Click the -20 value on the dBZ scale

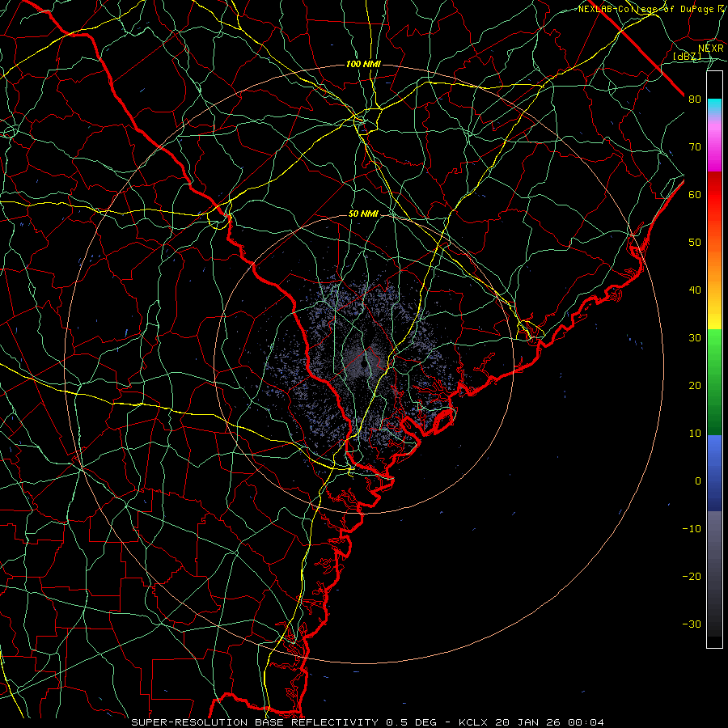pyautogui.click(x=692, y=577)
